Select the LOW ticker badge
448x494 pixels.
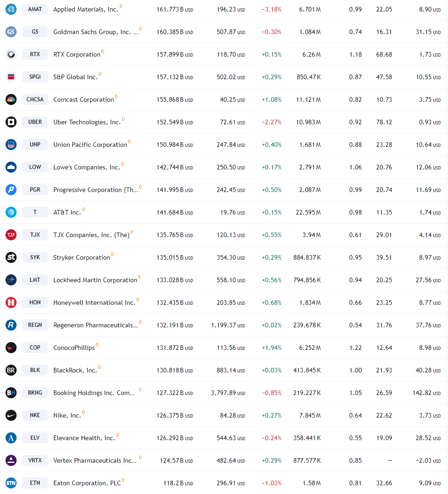35,167
